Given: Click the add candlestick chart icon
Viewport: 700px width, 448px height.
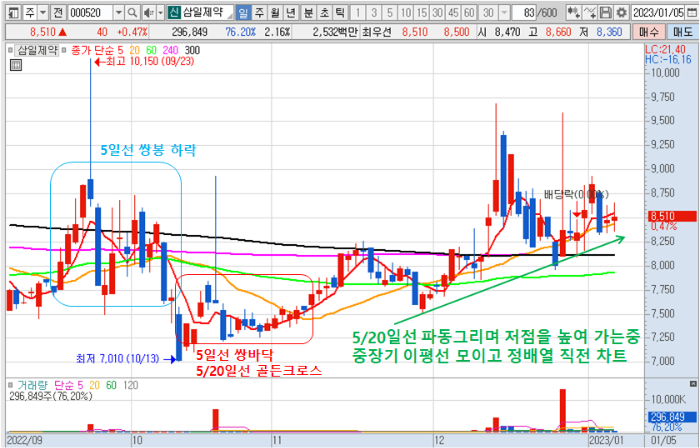Looking at the screenshot, I should pyautogui.click(x=573, y=12).
